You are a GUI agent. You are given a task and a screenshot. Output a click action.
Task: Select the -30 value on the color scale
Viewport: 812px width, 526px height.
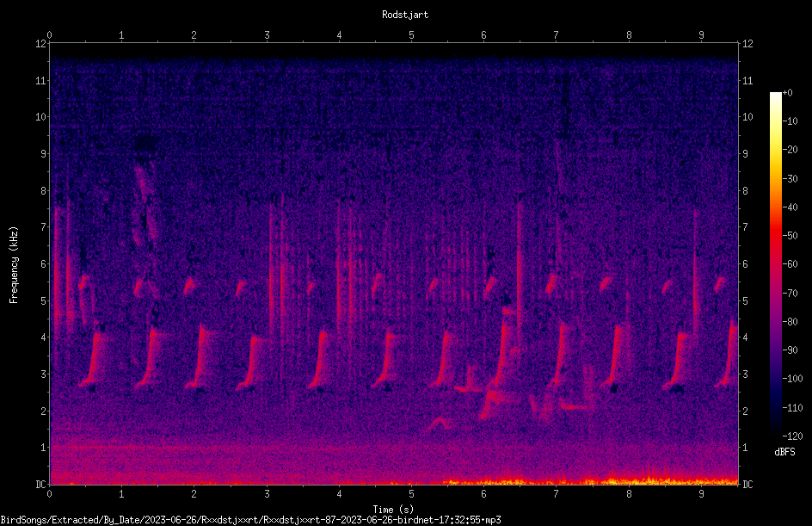(x=790, y=179)
